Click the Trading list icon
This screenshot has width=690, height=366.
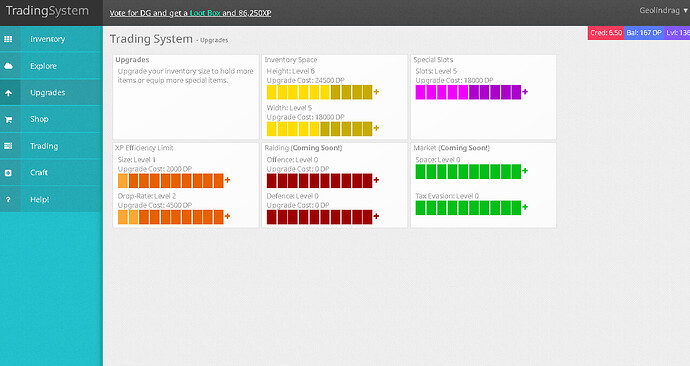click(x=8, y=146)
